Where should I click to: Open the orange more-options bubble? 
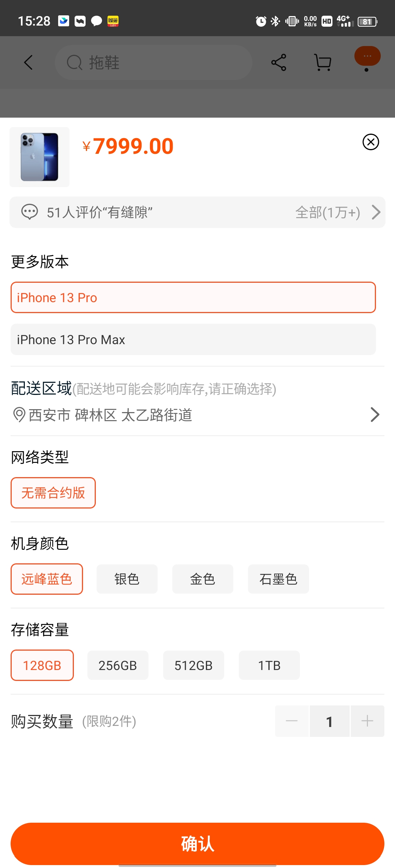(x=367, y=56)
